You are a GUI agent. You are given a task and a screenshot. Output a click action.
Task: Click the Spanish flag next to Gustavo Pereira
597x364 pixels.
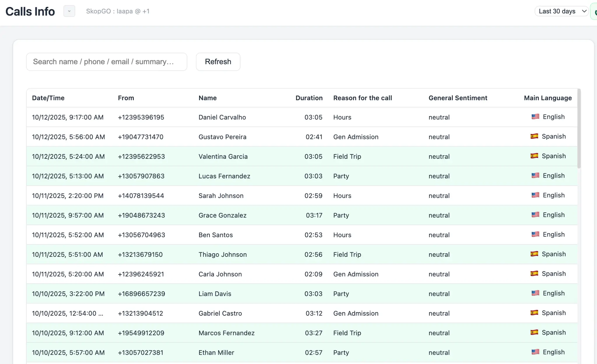pyautogui.click(x=534, y=136)
